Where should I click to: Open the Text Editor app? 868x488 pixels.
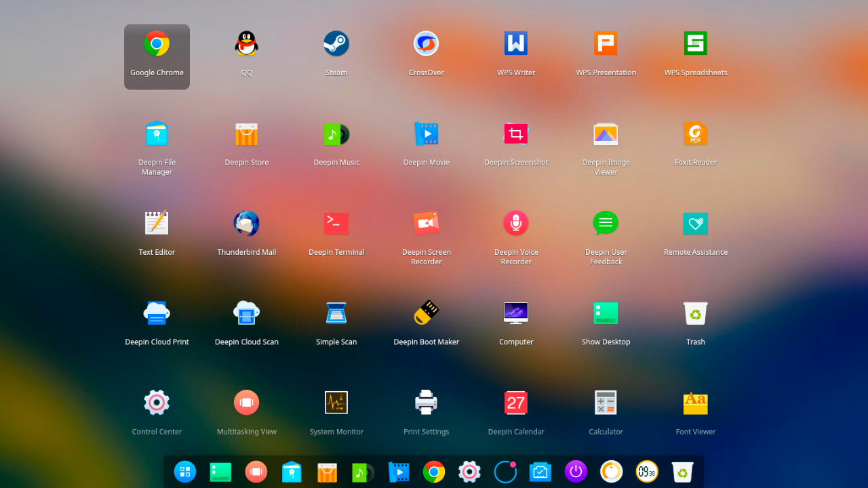pos(157,223)
